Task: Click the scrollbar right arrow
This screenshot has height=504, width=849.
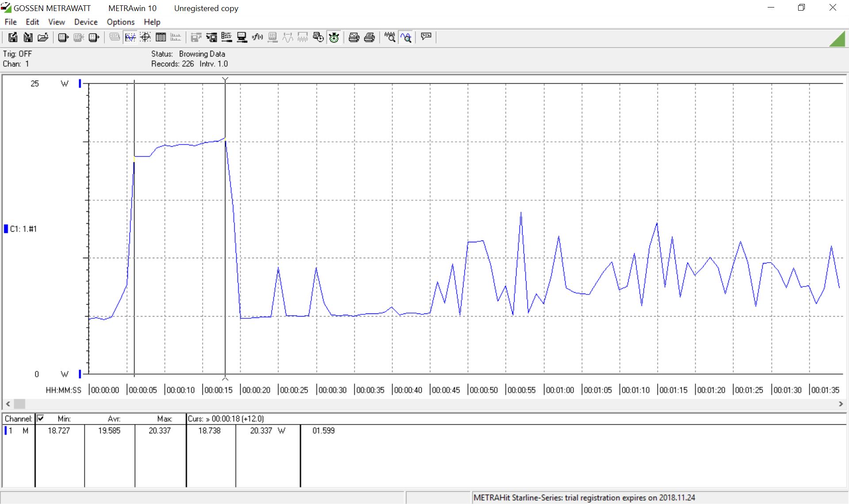Action: click(x=841, y=404)
